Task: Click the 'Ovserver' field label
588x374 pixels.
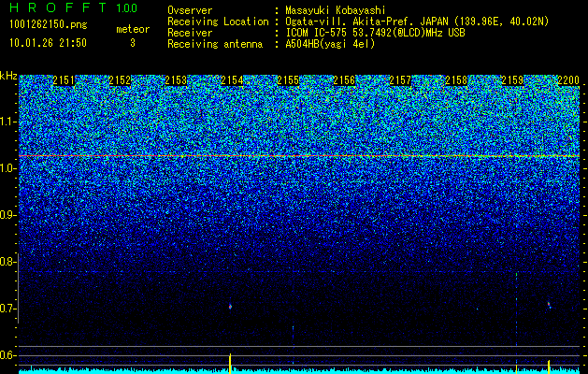Action: click(190, 10)
